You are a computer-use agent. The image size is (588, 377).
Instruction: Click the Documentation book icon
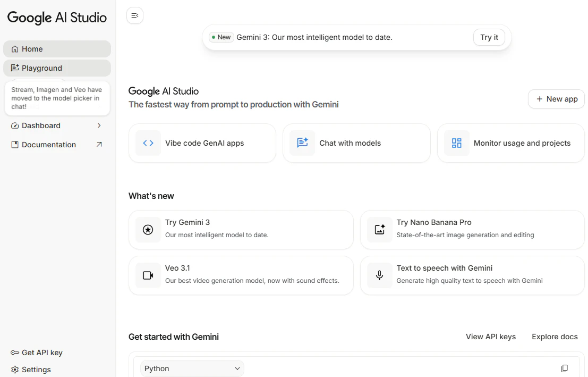[x=15, y=145]
